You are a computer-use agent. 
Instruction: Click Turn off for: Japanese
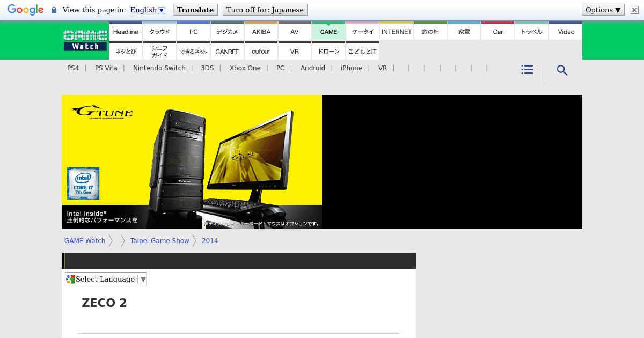point(265,10)
